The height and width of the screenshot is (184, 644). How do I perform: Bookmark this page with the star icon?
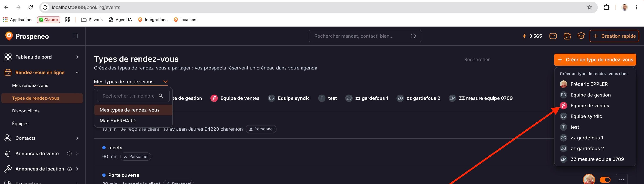coord(590,8)
